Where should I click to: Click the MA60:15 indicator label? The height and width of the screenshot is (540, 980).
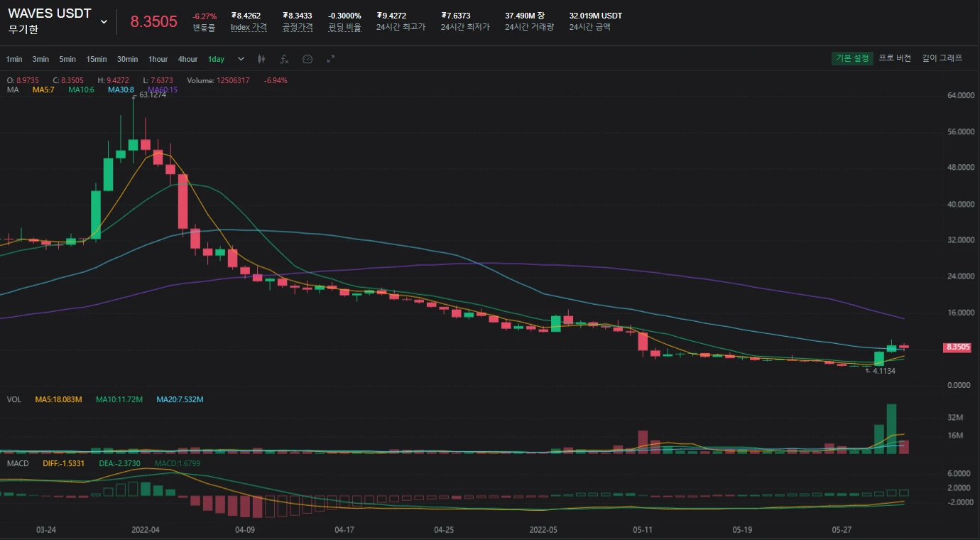point(163,90)
